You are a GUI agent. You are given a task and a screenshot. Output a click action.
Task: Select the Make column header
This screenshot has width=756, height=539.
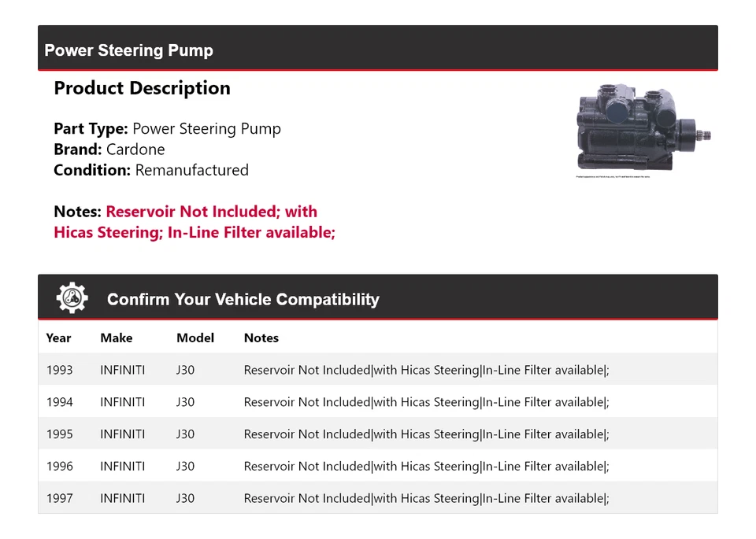pyautogui.click(x=116, y=338)
